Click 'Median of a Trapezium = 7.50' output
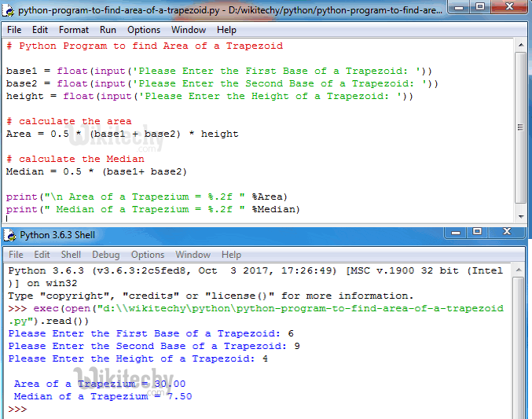This screenshot has height=419, width=532. tap(103, 396)
